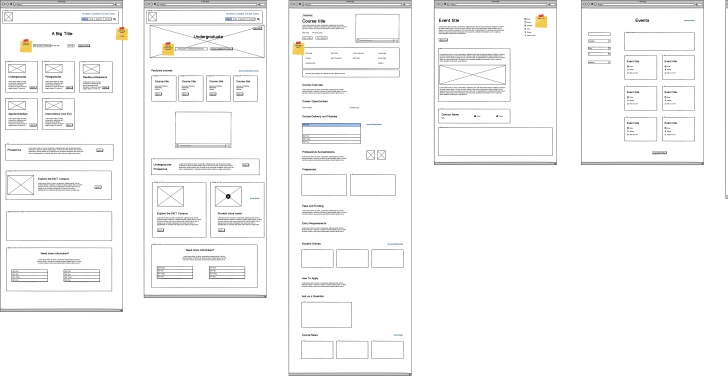Click phone icon in Contact Name box
This screenshot has height=376, width=728.
point(497,116)
